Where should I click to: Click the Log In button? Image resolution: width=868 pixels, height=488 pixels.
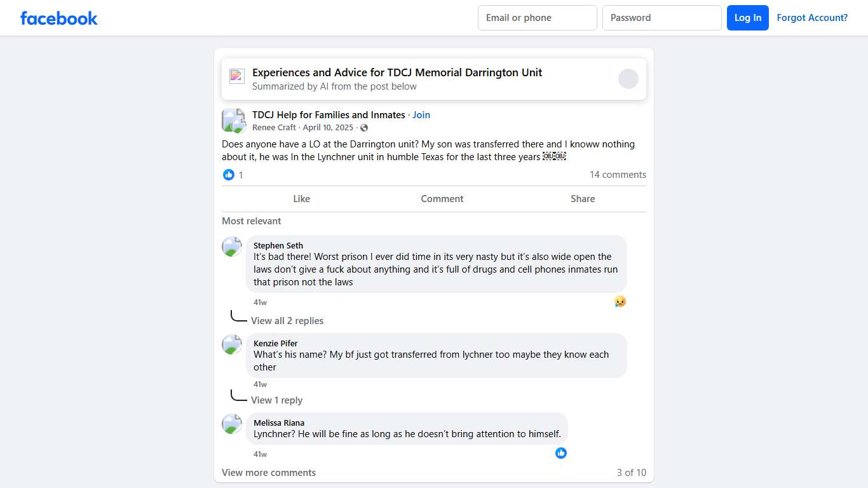pyautogui.click(x=747, y=18)
